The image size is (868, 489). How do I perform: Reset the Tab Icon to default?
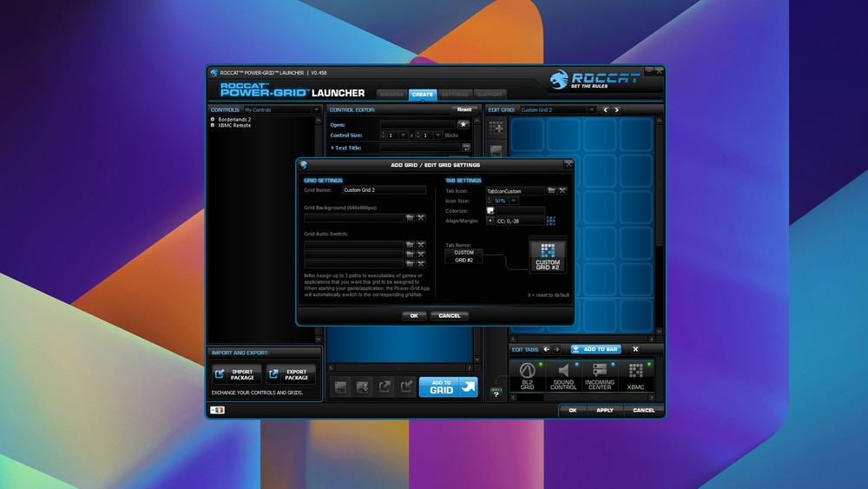tap(562, 190)
